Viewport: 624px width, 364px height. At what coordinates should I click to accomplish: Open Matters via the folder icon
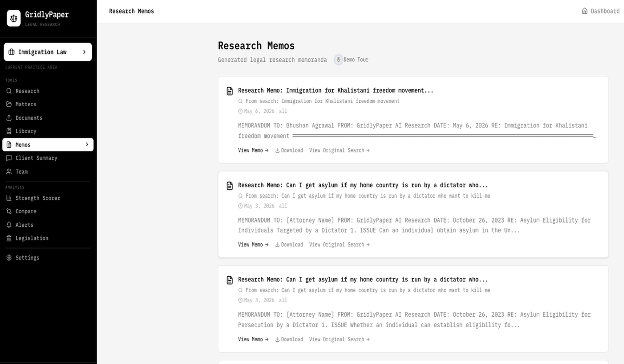point(9,104)
